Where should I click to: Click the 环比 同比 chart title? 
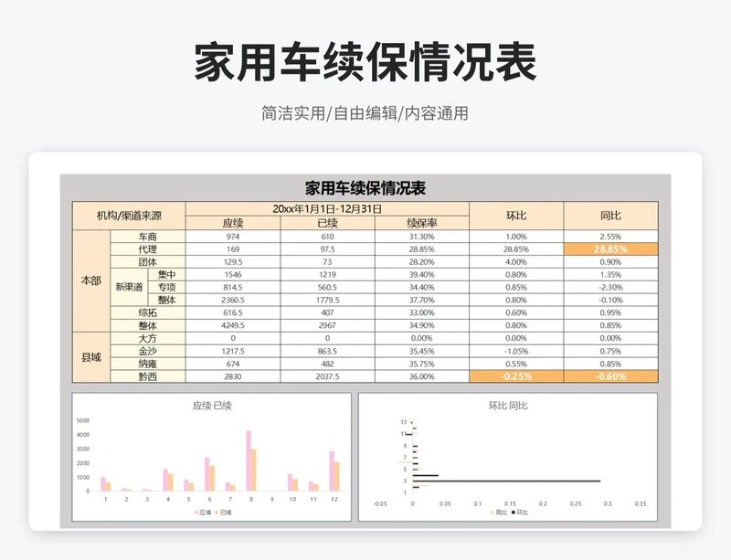pyautogui.click(x=507, y=405)
